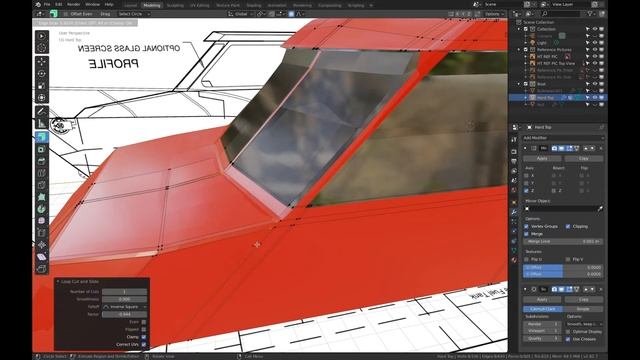Toggle Mirror axis X checkbox
The width and height of the screenshot is (640, 360).
(526, 176)
